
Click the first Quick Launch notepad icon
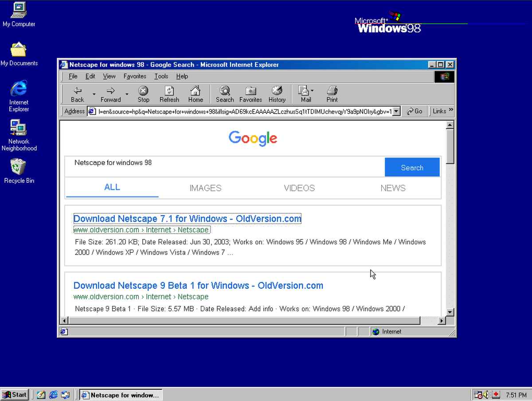(41, 395)
